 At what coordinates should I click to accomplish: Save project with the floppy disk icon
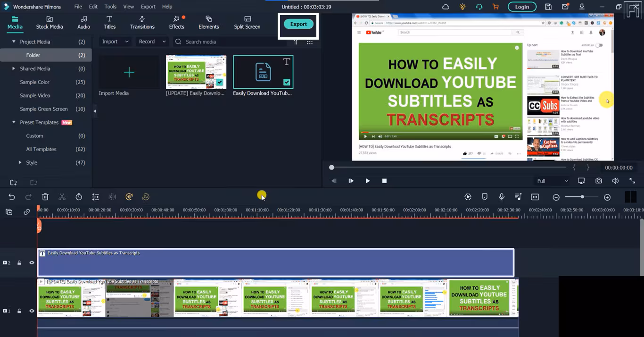point(548,7)
